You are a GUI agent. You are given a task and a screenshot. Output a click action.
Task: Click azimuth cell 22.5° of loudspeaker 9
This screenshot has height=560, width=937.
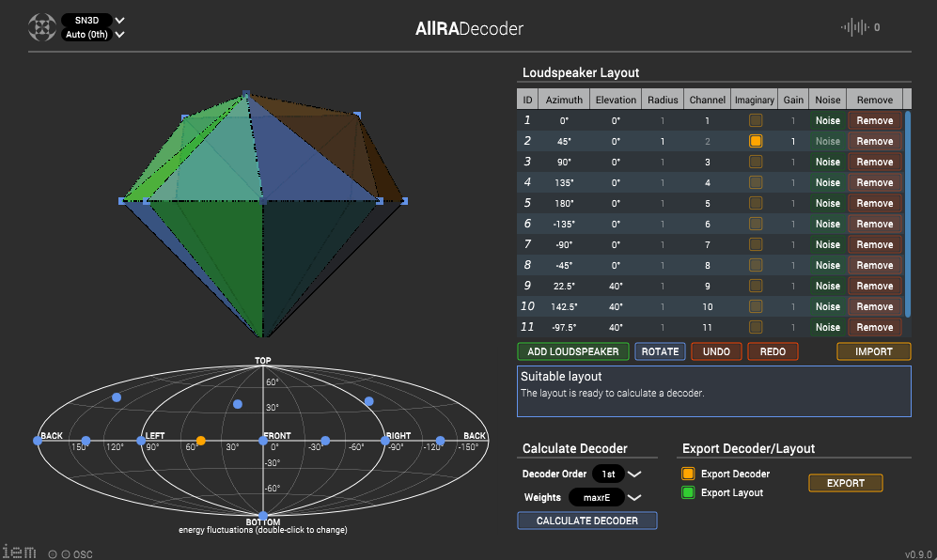tap(564, 286)
